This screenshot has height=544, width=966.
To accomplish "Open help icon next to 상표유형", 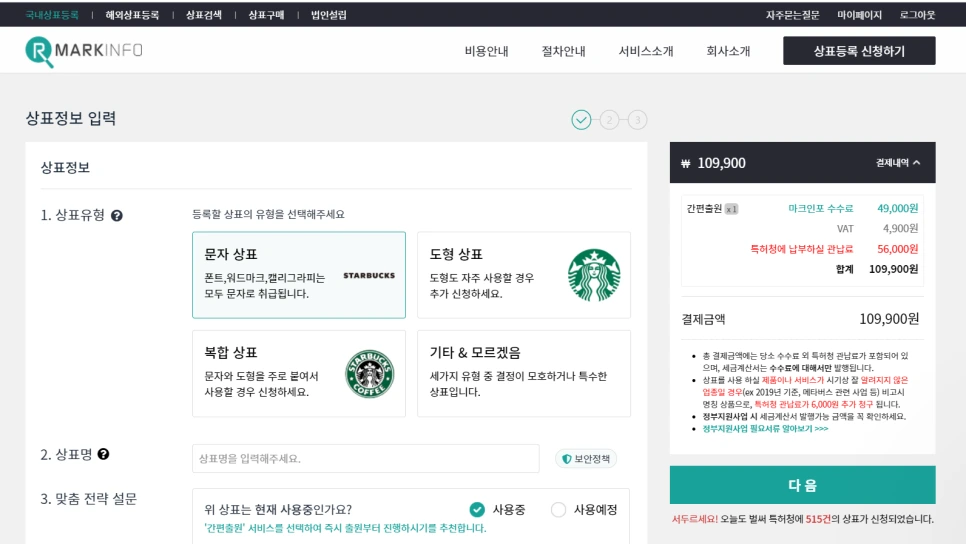I will pos(116,216).
